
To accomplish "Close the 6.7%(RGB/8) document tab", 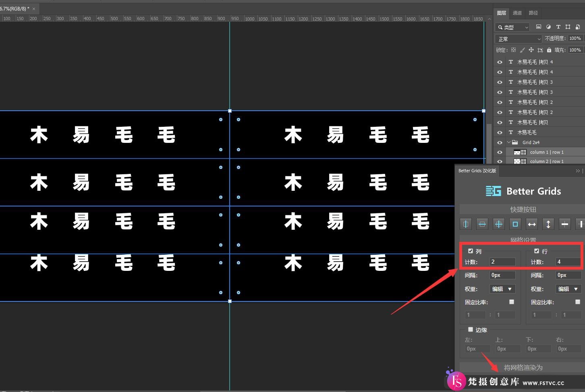I will click(34, 9).
